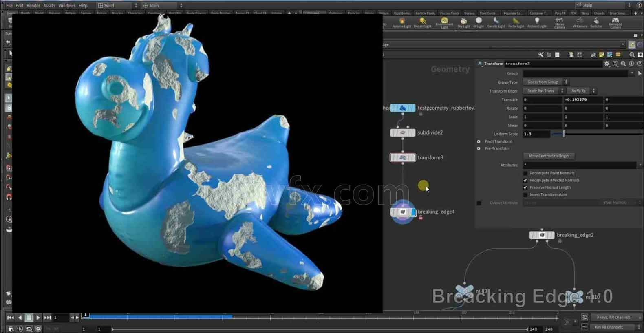Screen dimensions: 644x333
Task: Jump to the first frame
Action: [10, 318]
